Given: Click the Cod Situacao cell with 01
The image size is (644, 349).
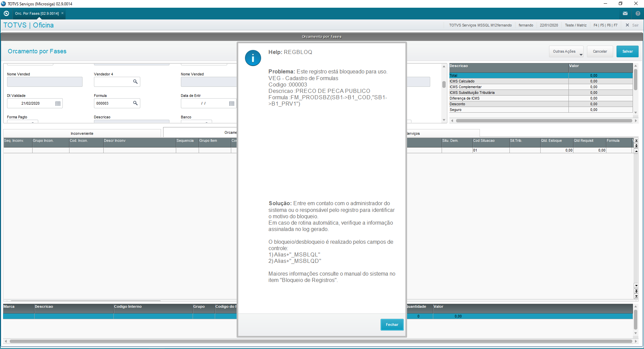Looking at the screenshot, I should coord(491,150).
